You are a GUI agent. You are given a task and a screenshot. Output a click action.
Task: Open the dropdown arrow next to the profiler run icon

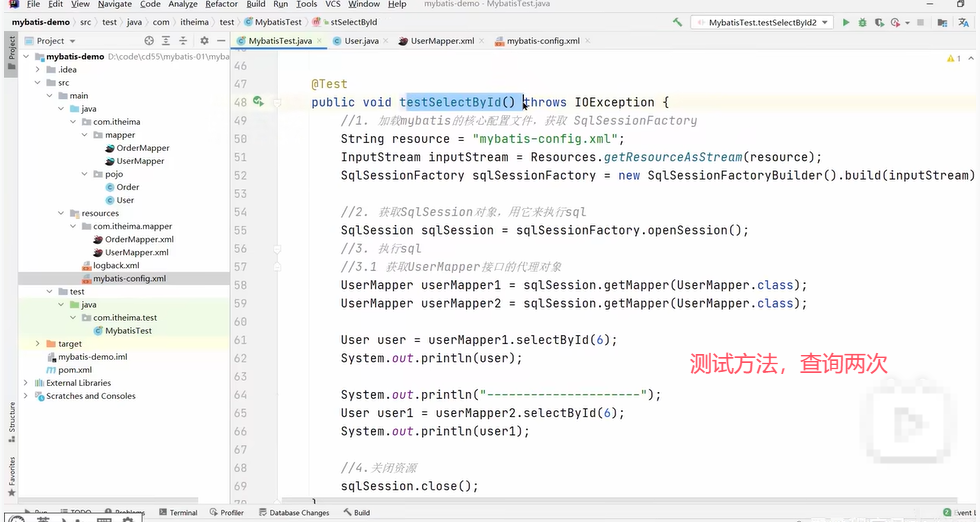[x=907, y=23]
